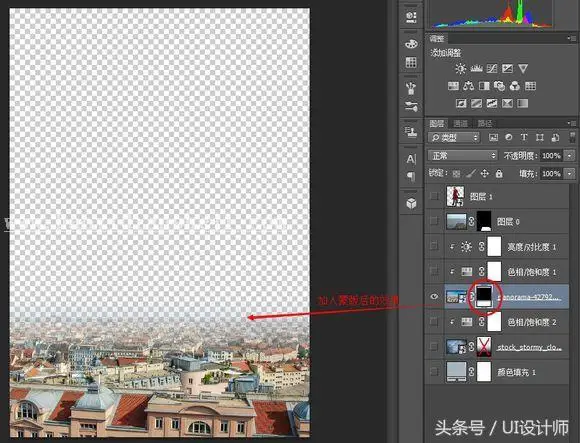Switch to the 路径 paths tab
The height and width of the screenshot is (443, 580).
click(x=485, y=124)
